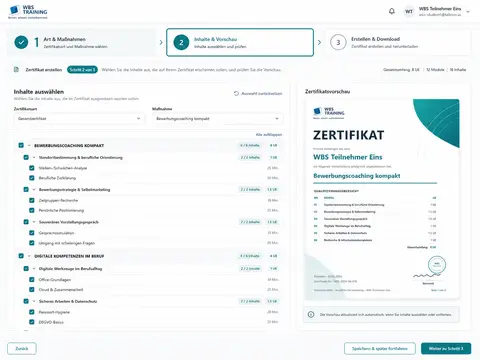The height and width of the screenshot is (360, 480).
Task: Click the Zurück button
Action: (22, 348)
